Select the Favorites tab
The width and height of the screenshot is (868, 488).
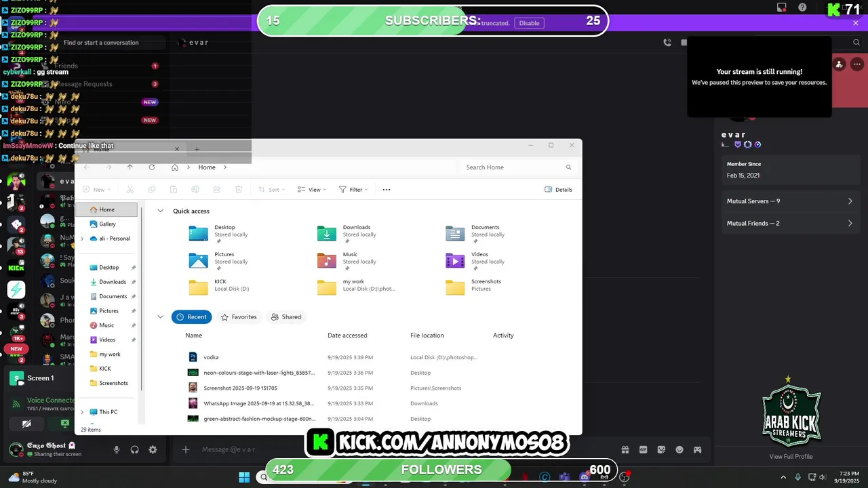click(x=239, y=317)
